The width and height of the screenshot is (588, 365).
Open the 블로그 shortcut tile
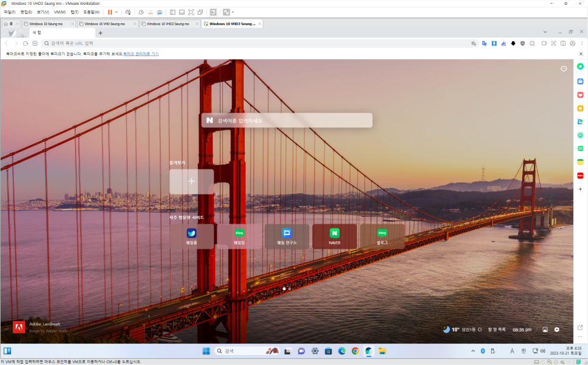[382, 236]
